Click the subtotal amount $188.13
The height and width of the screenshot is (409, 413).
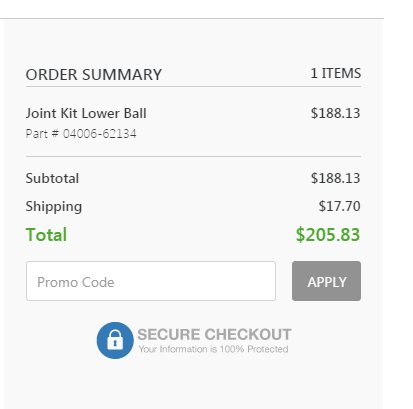click(335, 178)
